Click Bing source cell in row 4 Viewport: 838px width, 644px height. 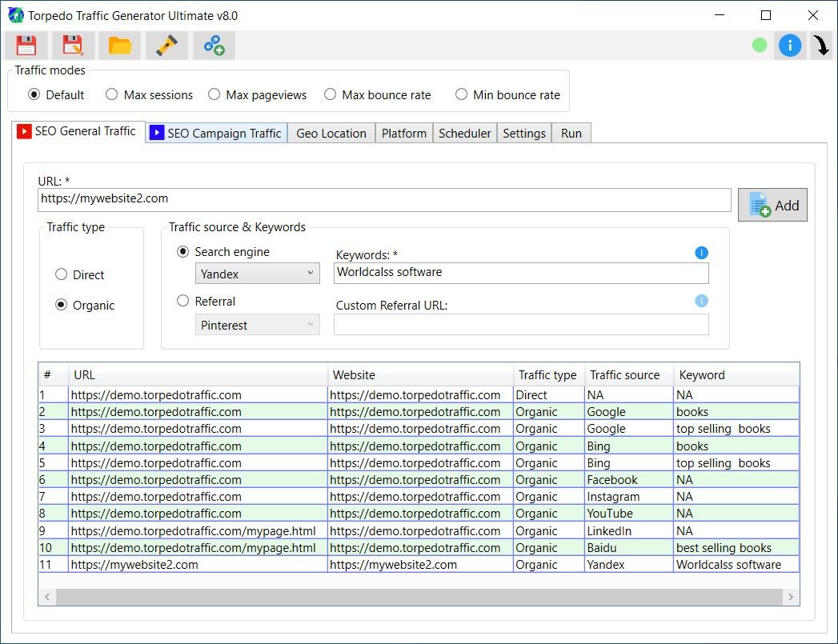(x=628, y=446)
